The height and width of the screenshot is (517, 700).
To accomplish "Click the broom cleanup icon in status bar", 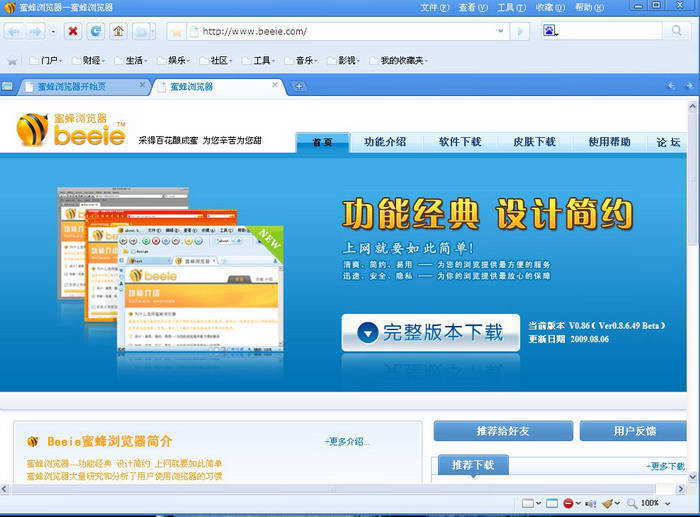I will pyautogui.click(x=608, y=503).
